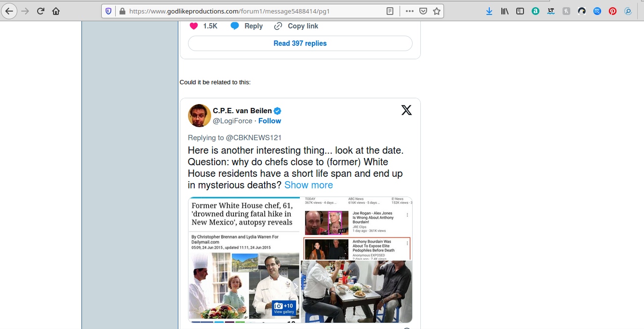Reload the current page
The image size is (644, 329).
tap(40, 11)
